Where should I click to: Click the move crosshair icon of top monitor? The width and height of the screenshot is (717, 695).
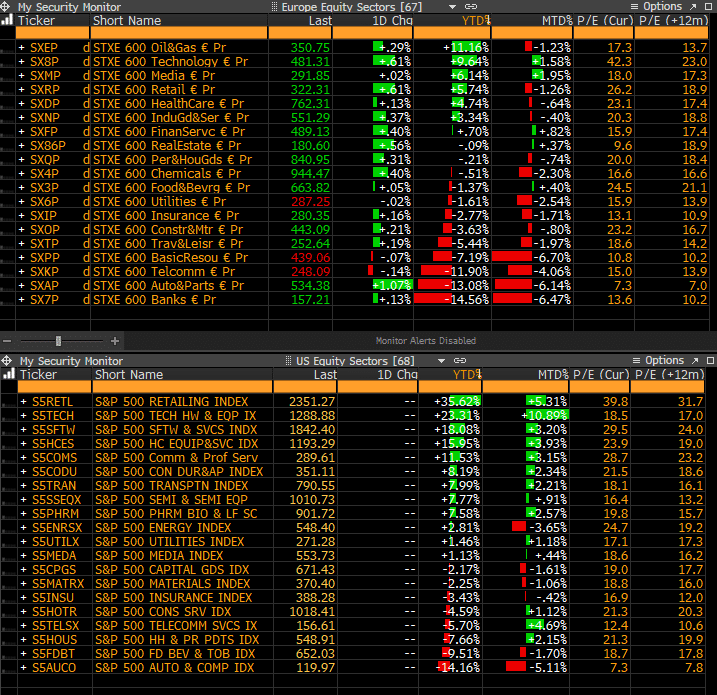click(x=5, y=6)
